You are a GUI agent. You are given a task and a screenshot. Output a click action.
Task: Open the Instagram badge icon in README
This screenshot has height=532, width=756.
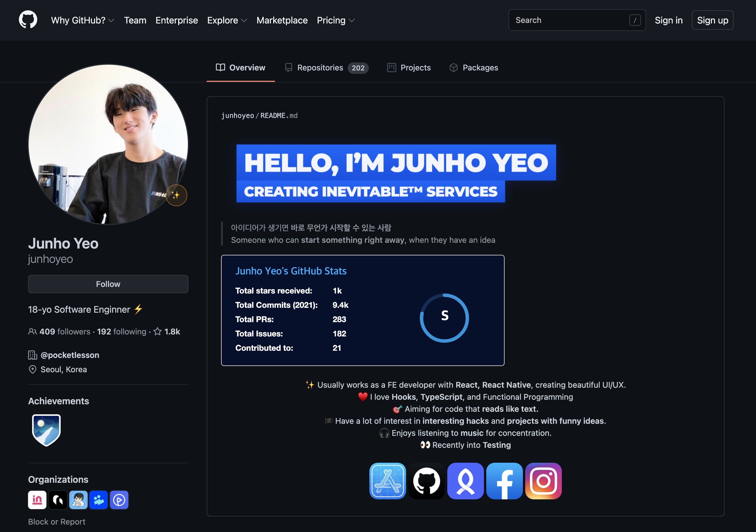543,481
